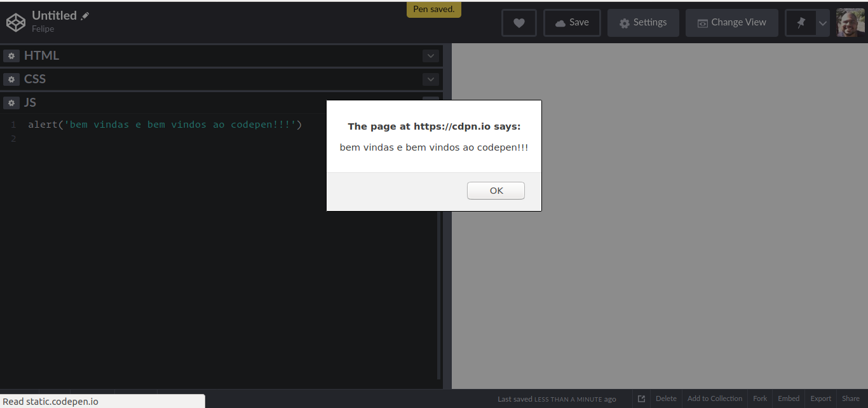Open the HTML panel settings gear
Image resolution: width=868 pixels, height=408 pixels.
(x=11, y=56)
